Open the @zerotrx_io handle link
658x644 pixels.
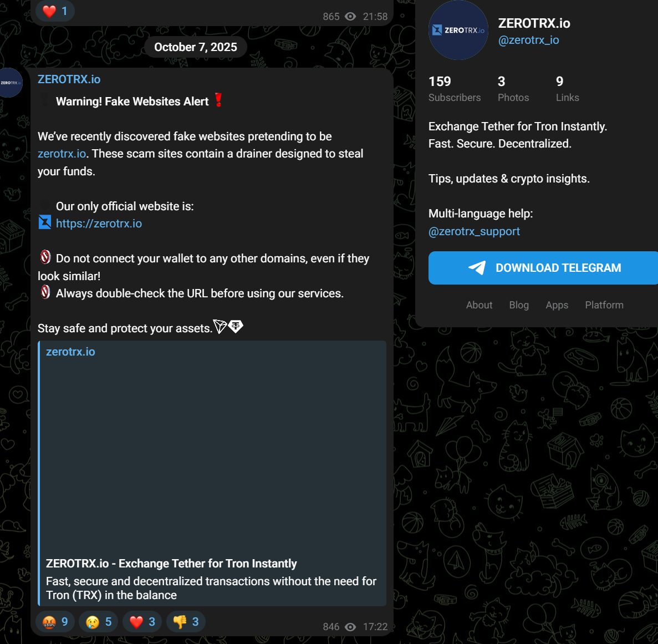[528, 40]
